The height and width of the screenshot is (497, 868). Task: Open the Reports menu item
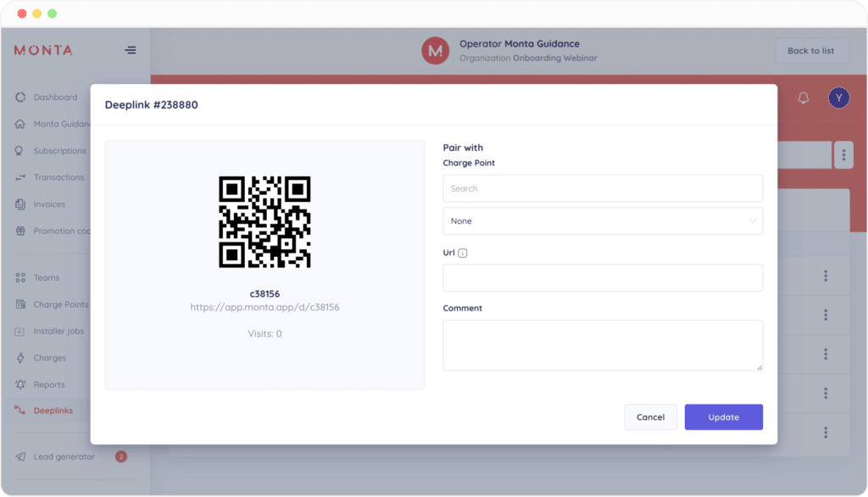[x=49, y=384]
